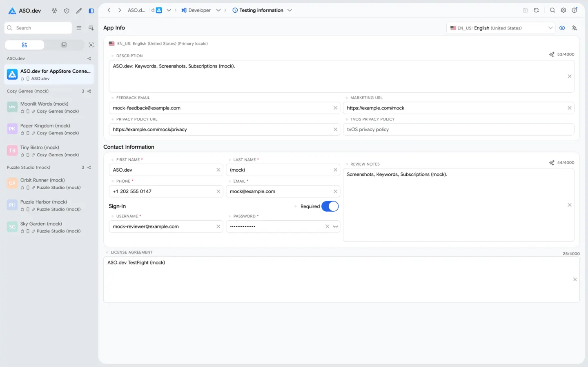Click the disabled save icon in the top toolbar
This screenshot has width=588, height=367.
click(x=526, y=10)
